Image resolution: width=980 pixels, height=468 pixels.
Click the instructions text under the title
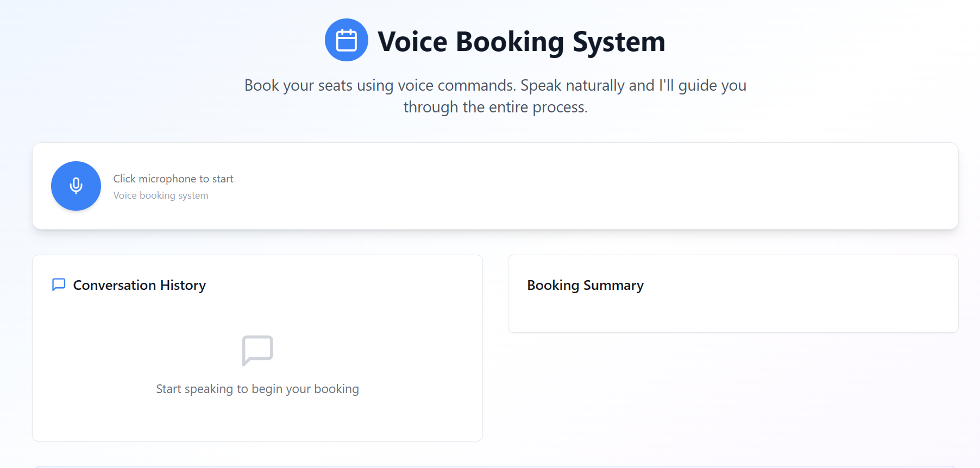(x=495, y=96)
